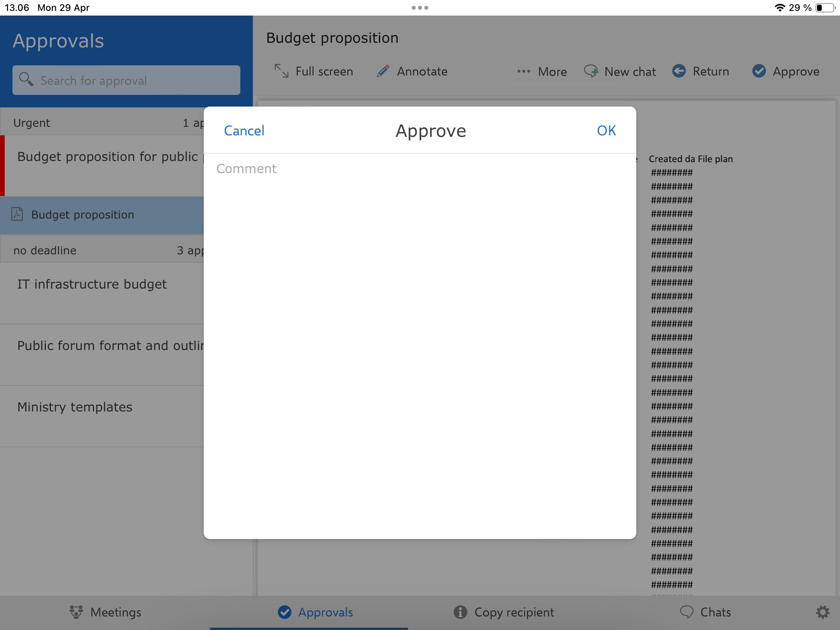
Task: Switch to the Meetings tab
Action: coord(105,612)
